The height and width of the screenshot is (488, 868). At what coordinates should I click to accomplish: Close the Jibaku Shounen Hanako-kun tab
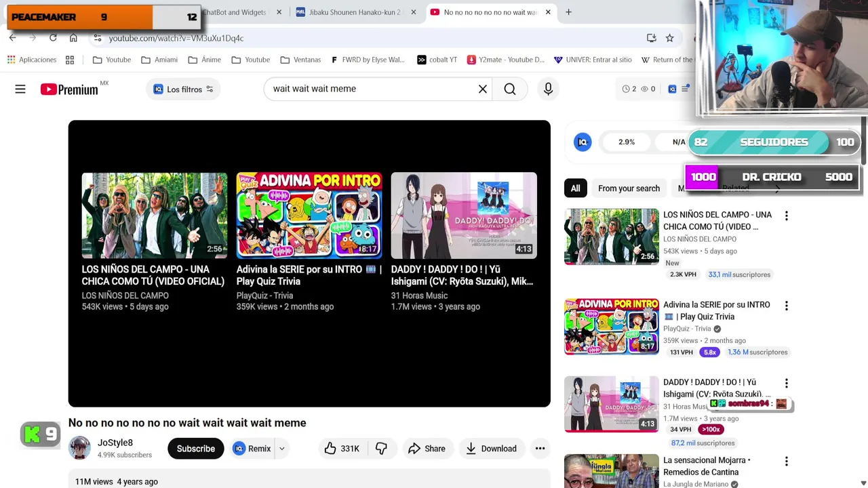coord(414,12)
